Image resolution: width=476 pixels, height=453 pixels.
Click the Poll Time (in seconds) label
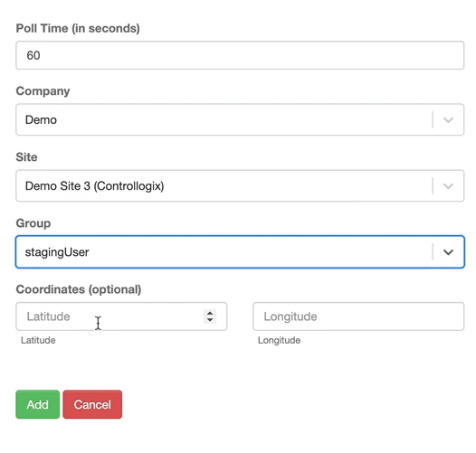(x=78, y=28)
